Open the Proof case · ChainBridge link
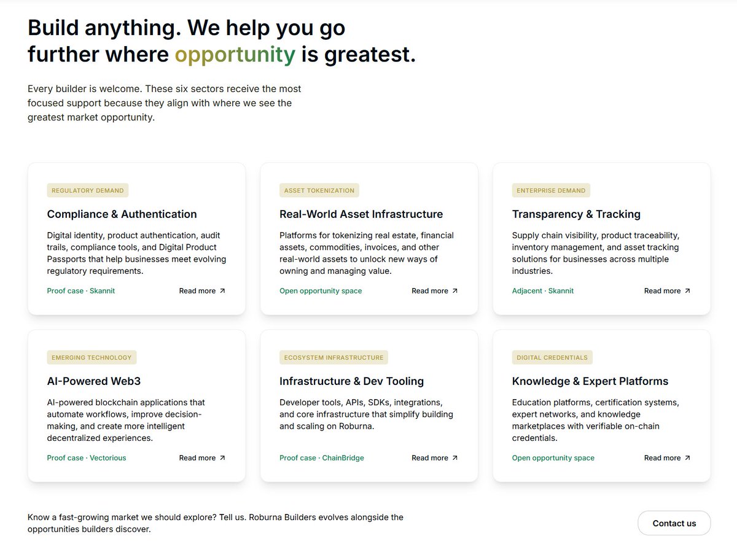Image resolution: width=737 pixels, height=560 pixels. (322, 458)
